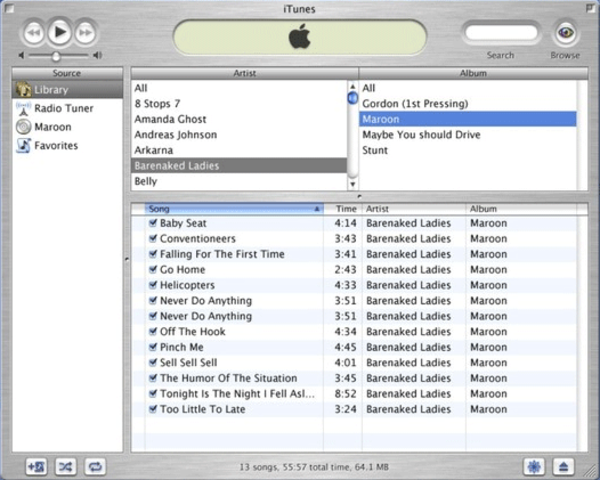Click the eject disc button
Image resolution: width=600 pixels, height=480 pixels.
pyautogui.click(x=563, y=467)
